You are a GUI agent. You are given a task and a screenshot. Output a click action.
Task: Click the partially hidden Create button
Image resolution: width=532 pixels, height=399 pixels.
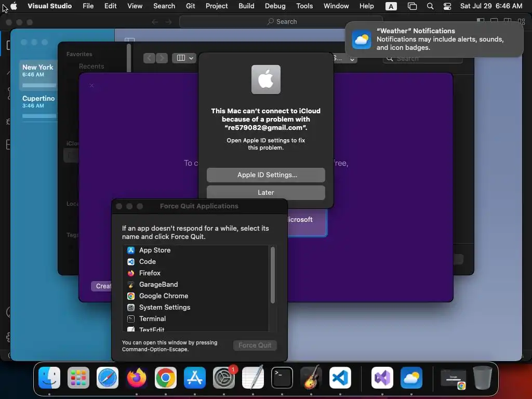[x=101, y=286]
